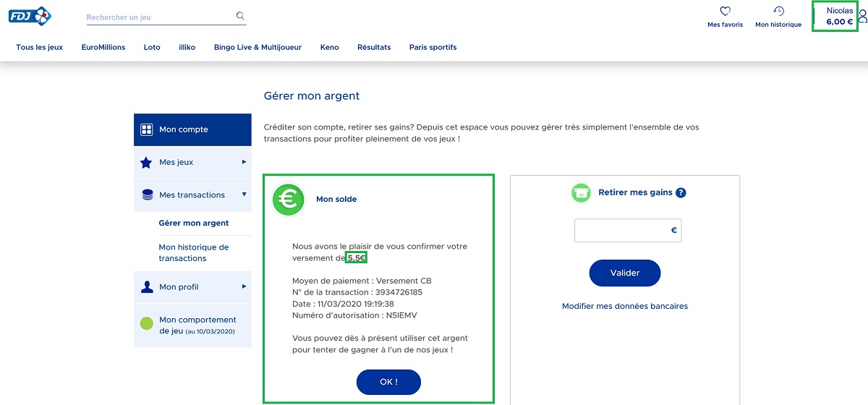Click the Mes jeux star icon

click(146, 163)
